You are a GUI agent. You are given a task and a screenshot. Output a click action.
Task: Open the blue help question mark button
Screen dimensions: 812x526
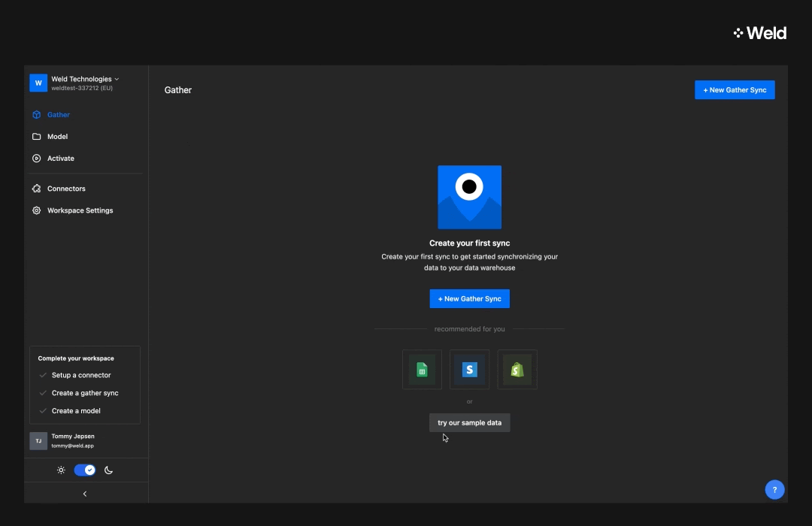774,490
